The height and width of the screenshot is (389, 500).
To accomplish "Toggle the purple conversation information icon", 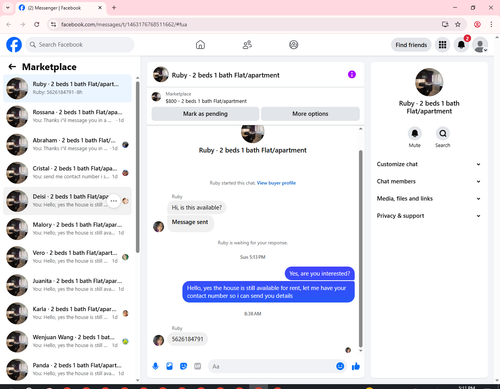I will pyautogui.click(x=352, y=74).
